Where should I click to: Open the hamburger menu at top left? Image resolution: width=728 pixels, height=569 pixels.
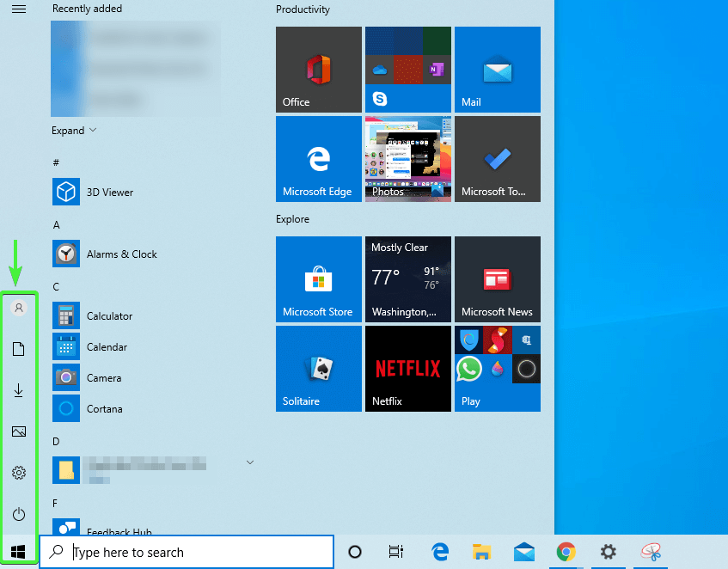(19, 9)
